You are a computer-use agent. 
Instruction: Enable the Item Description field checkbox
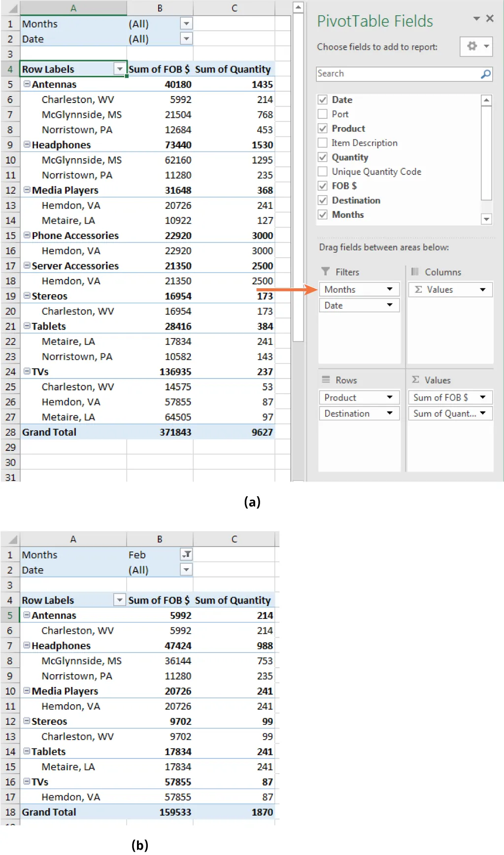coord(323,143)
